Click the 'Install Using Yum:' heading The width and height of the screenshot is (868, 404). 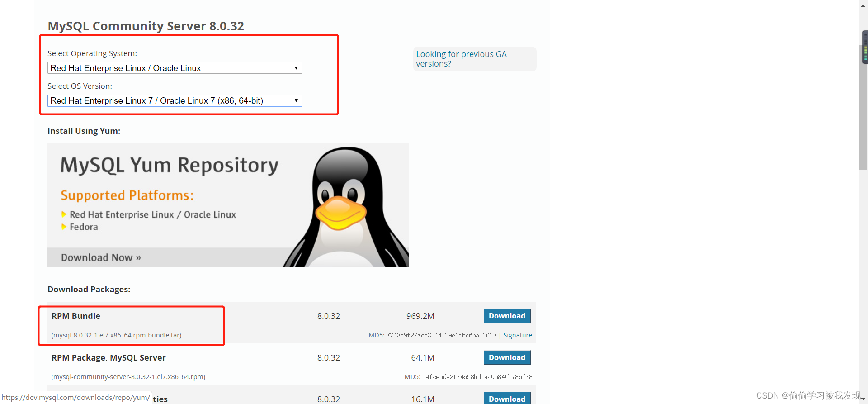(x=84, y=131)
